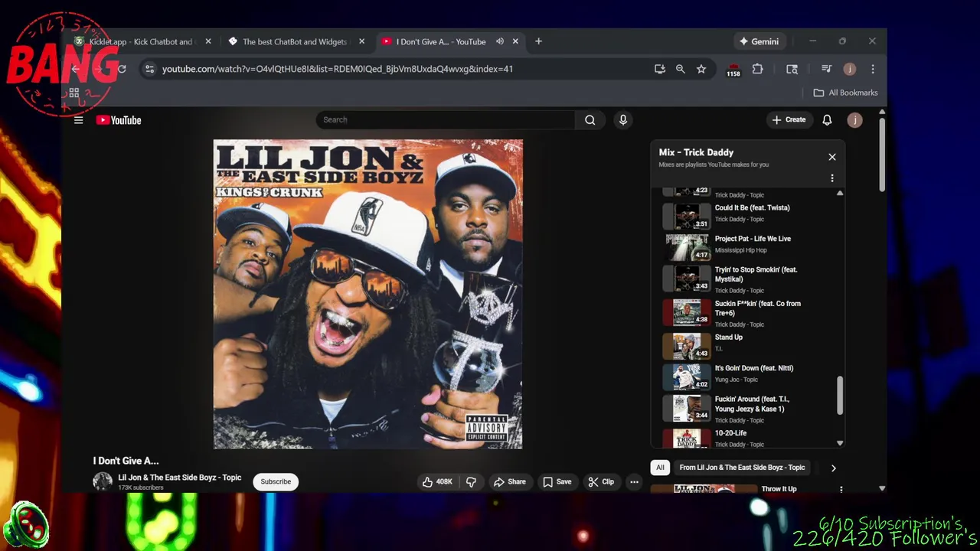View site information icon in address bar
The width and height of the screenshot is (980, 551).
[149, 69]
